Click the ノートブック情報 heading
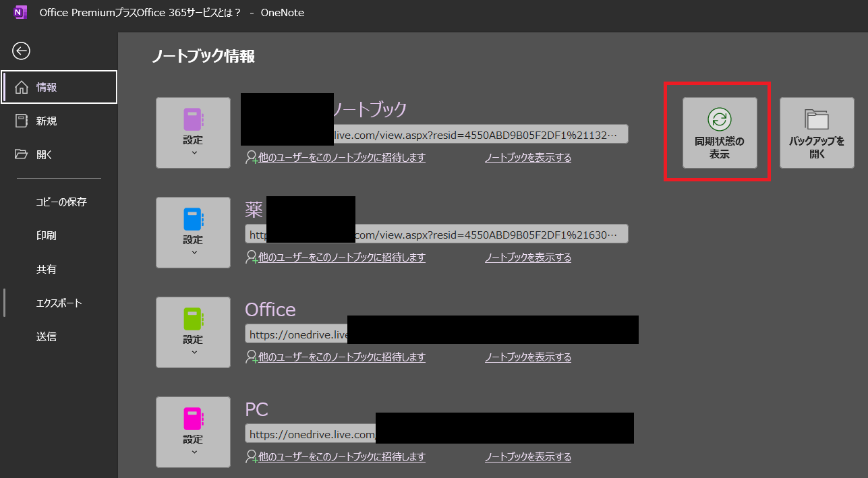The image size is (868, 478). pos(203,56)
